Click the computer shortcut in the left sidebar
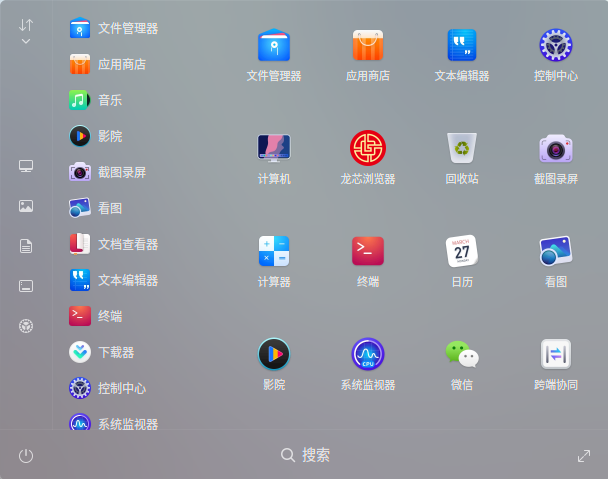Image resolution: width=608 pixels, height=479 pixels. coord(26,166)
